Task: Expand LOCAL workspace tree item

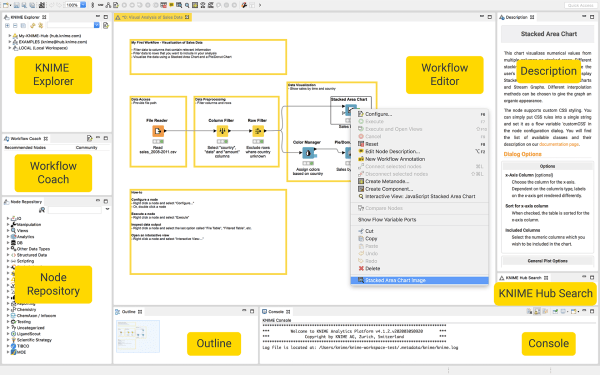Action: click(x=10, y=48)
